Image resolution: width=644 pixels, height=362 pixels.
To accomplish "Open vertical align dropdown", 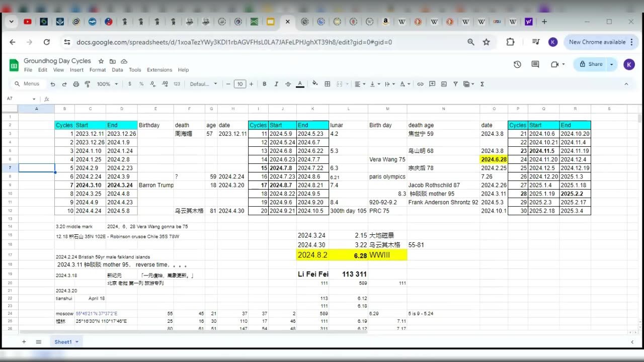I will pos(374,84).
